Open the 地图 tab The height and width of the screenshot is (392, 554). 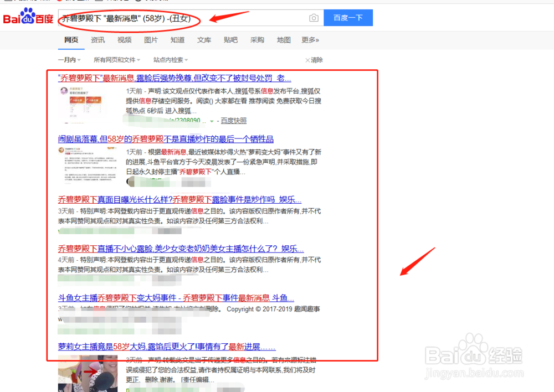click(284, 40)
